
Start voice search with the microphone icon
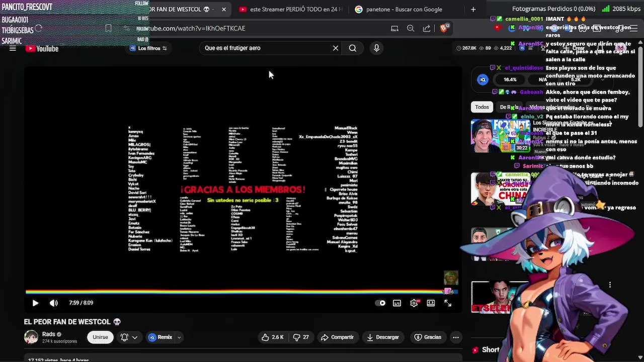tap(376, 48)
